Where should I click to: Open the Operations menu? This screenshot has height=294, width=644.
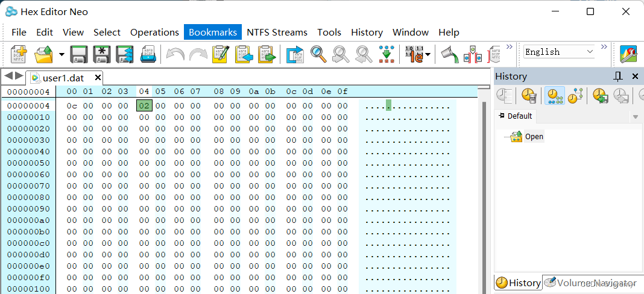154,33
